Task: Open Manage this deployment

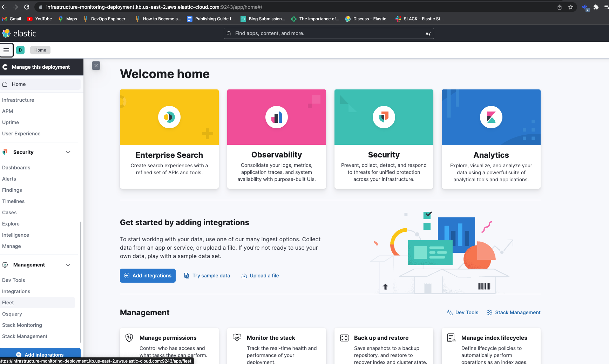Action: [x=41, y=67]
